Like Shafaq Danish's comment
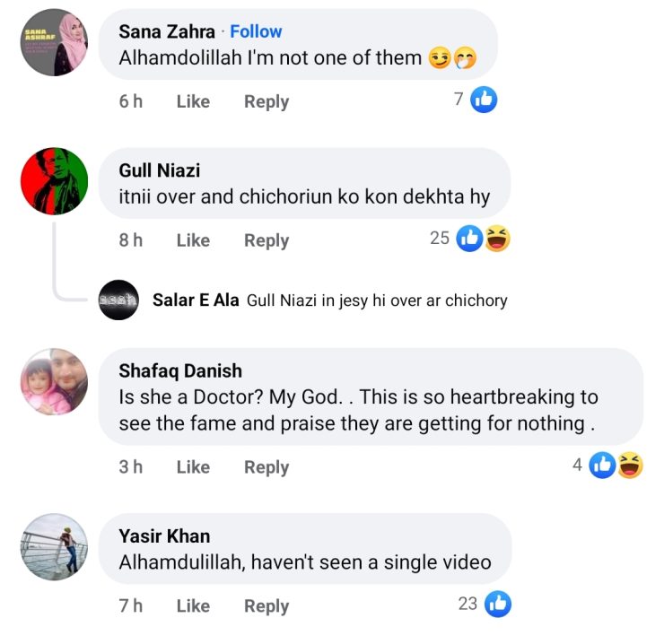Viewport: 664px width, 644px height. pyautogui.click(x=193, y=467)
